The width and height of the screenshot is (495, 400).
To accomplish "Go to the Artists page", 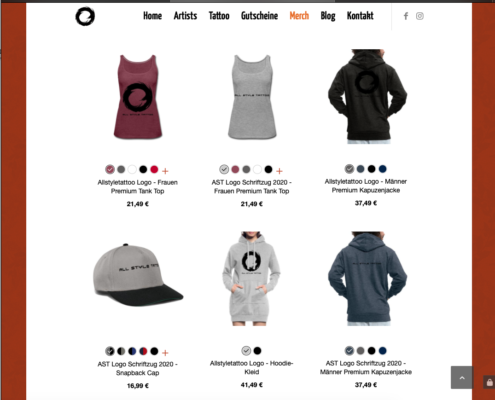I will click(x=185, y=16).
